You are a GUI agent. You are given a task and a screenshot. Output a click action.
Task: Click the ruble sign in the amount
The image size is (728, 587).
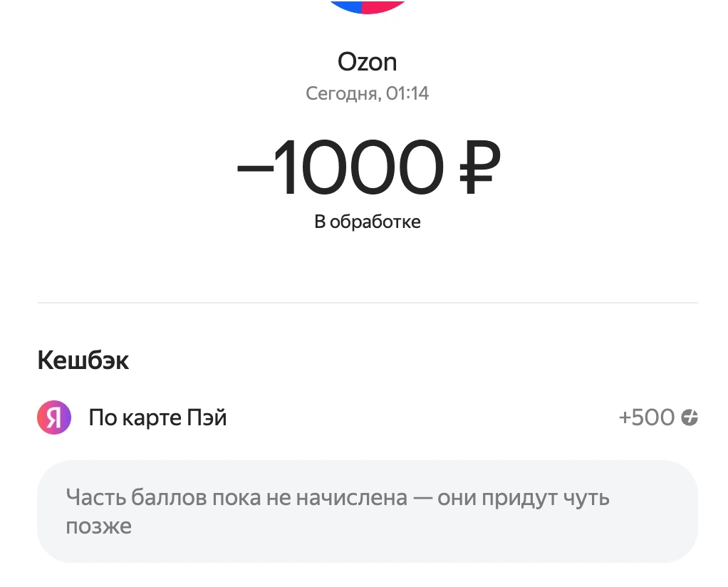pos(480,167)
